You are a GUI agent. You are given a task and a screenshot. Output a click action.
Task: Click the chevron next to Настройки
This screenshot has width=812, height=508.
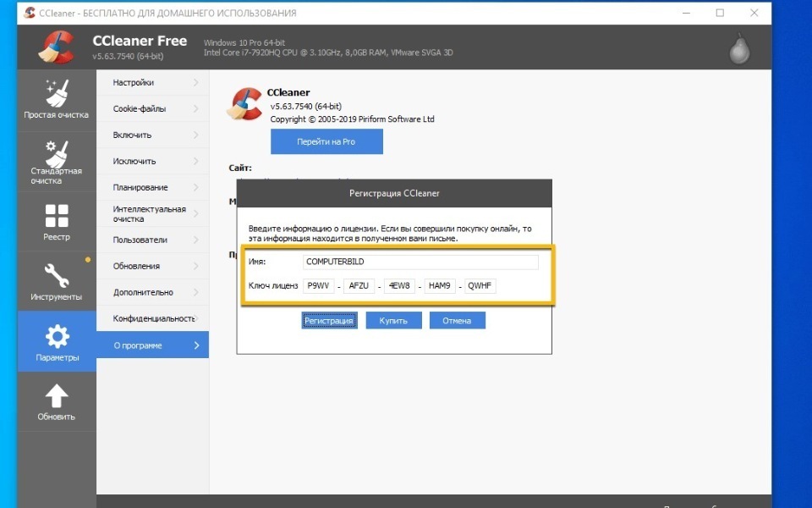196,82
